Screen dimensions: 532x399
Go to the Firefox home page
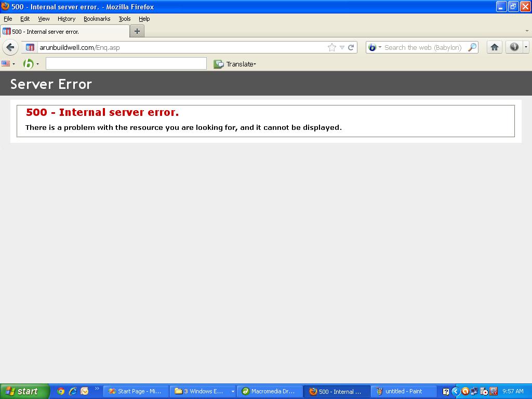click(495, 47)
